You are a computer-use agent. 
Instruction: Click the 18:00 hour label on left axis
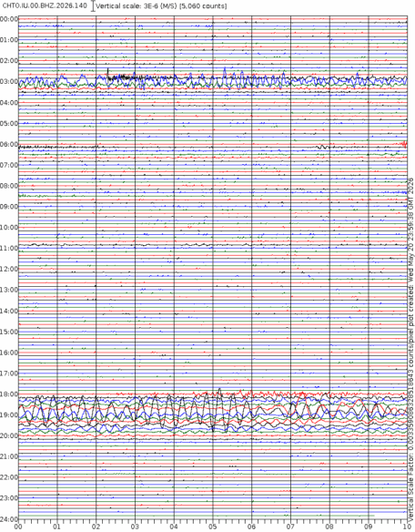click(x=9, y=394)
